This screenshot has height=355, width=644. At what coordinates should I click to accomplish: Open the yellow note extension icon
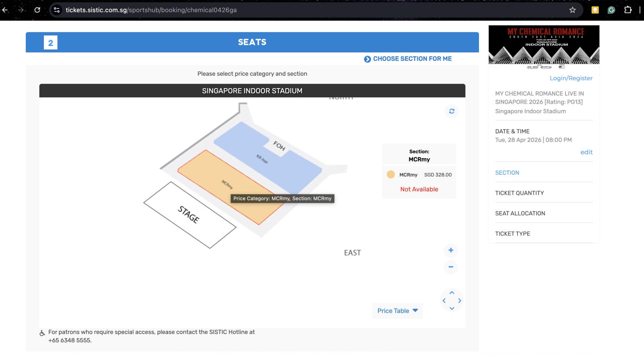595,10
